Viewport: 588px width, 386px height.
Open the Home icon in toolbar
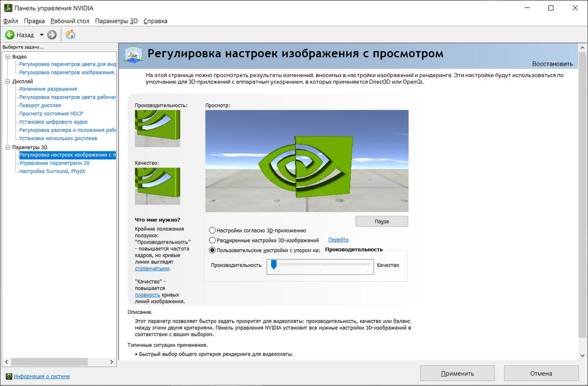coord(70,35)
